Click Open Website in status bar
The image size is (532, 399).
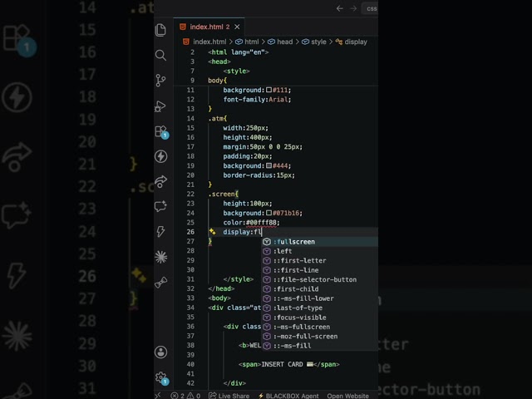(347, 396)
